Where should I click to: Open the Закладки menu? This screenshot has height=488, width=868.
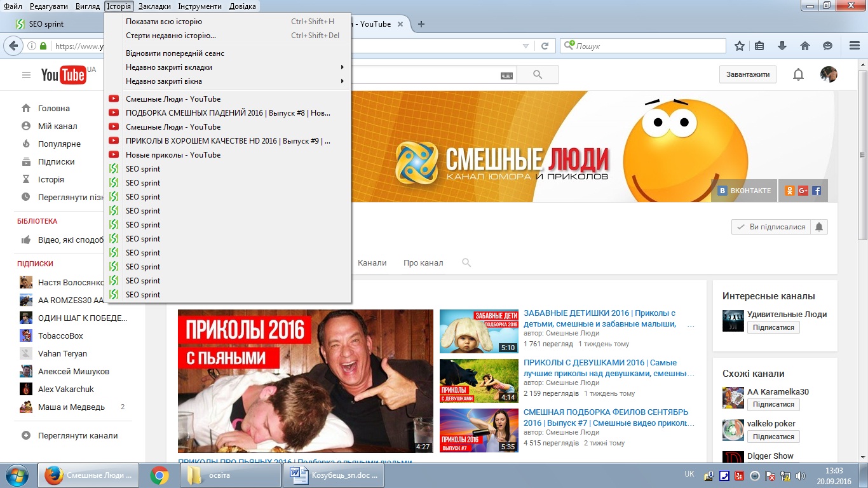point(154,6)
